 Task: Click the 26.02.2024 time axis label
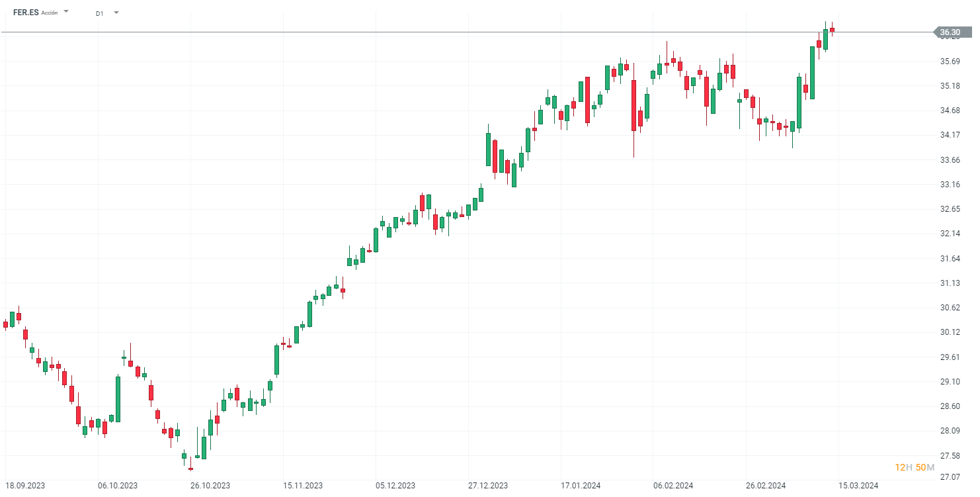[766, 486]
